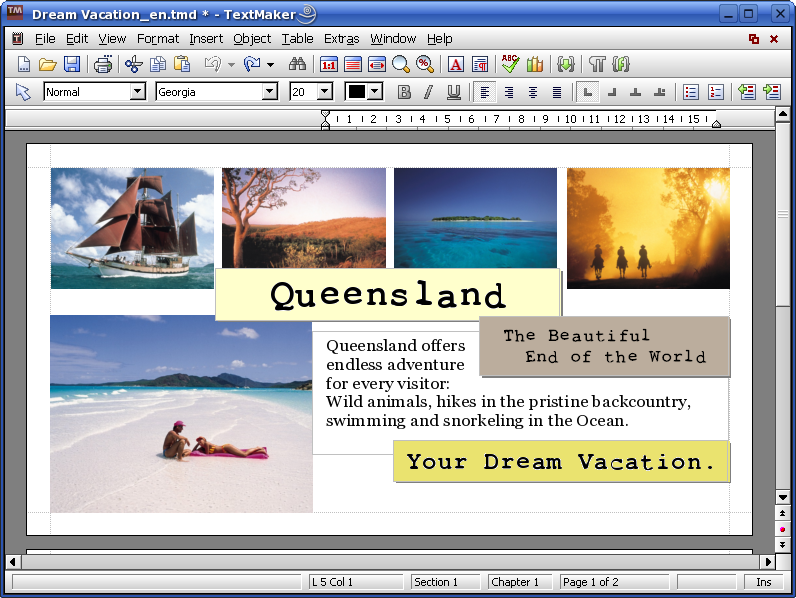Screen dimensions: 796x598
Task: Expand the font size 20 dropdown
Action: pyautogui.click(x=324, y=92)
